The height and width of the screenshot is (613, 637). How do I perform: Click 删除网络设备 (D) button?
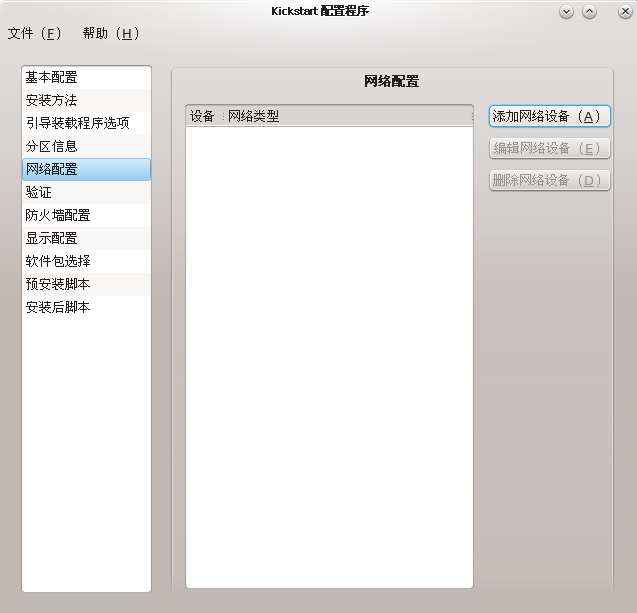click(x=550, y=180)
